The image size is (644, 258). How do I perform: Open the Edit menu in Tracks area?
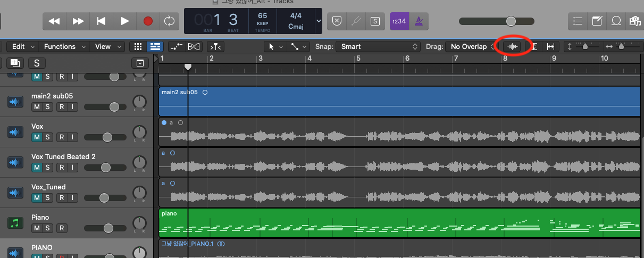[23, 47]
